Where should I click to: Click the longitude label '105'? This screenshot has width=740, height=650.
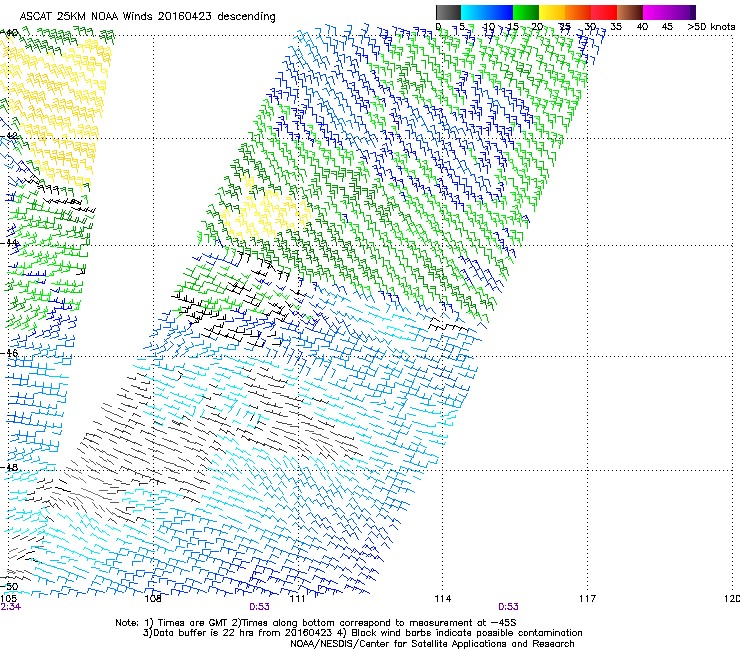(8, 599)
